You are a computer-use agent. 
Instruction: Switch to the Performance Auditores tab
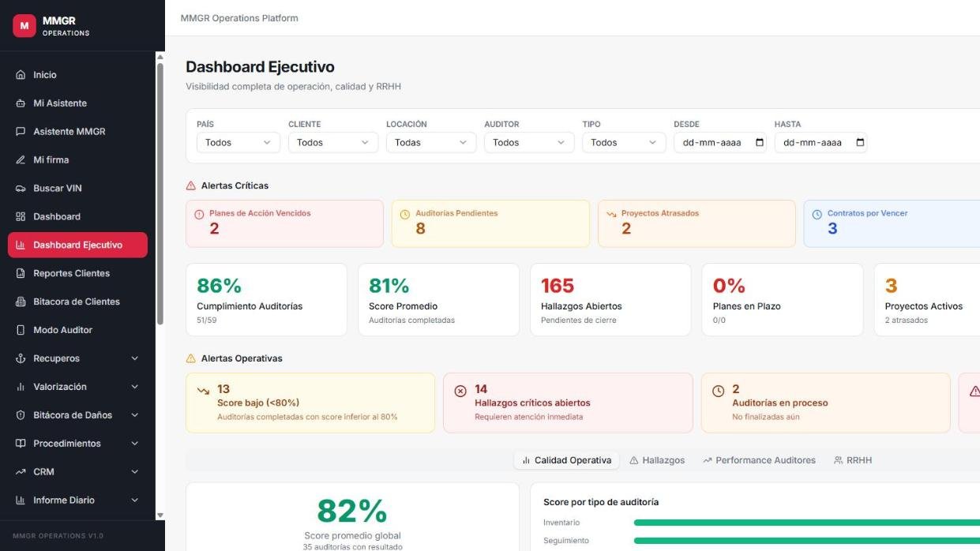point(759,460)
